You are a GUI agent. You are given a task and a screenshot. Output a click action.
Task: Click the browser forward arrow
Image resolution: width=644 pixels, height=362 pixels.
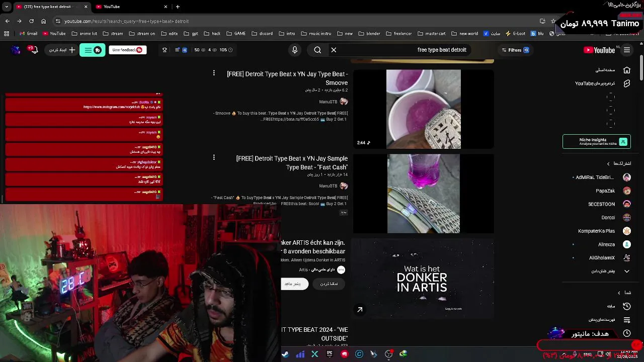[19, 21]
